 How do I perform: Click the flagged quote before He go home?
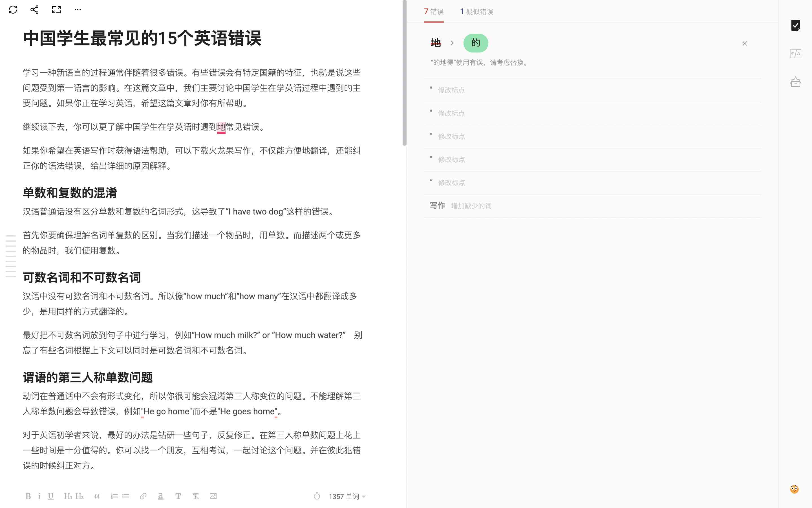[x=142, y=412]
